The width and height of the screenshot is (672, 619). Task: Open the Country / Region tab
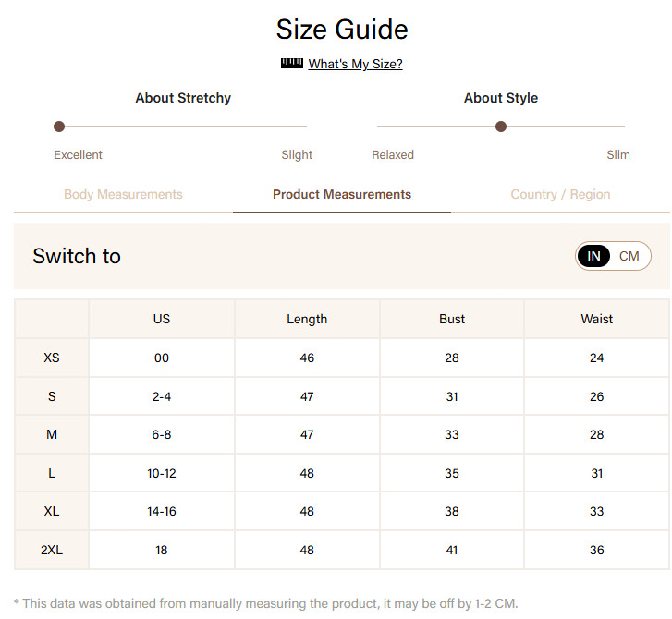[560, 194]
